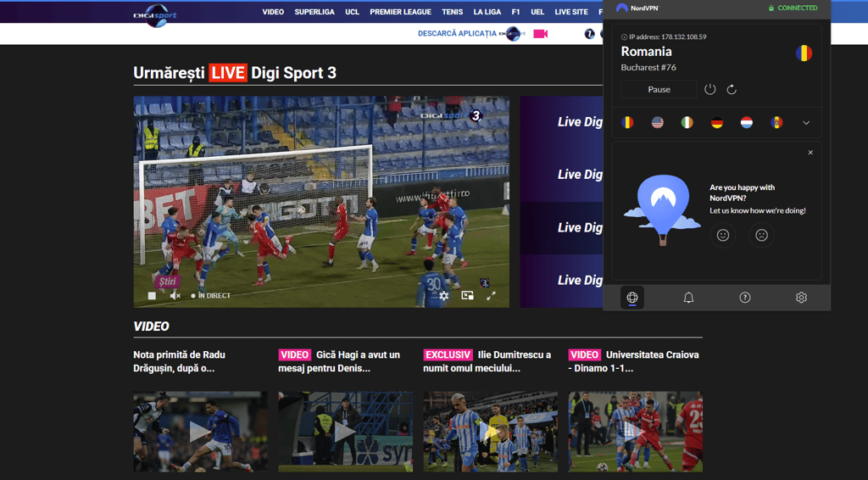This screenshot has width=868, height=480.
Task: Play the Craiova - Dinamo video thumbnail
Action: tap(636, 432)
